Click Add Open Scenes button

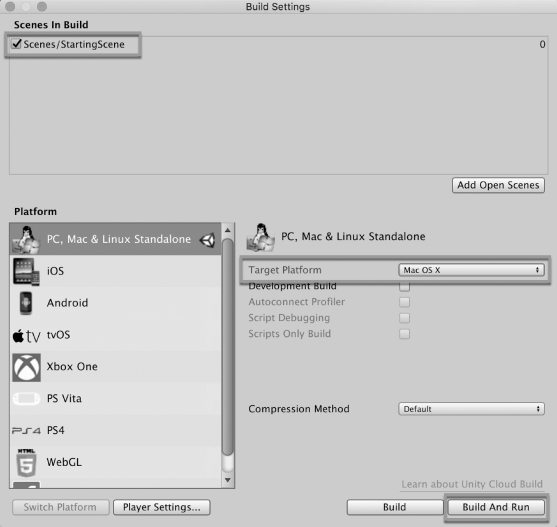click(498, 185)
